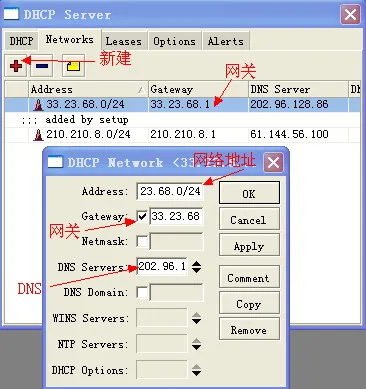Select the cone icon of network 33.23.68.0/24

(x=38, y=105)
